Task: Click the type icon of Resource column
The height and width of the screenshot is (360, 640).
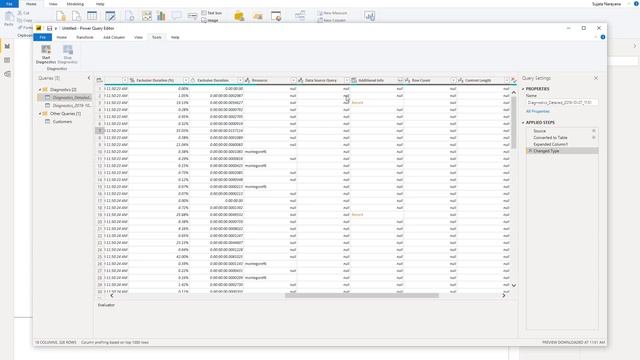Action: tap(247, 80)
